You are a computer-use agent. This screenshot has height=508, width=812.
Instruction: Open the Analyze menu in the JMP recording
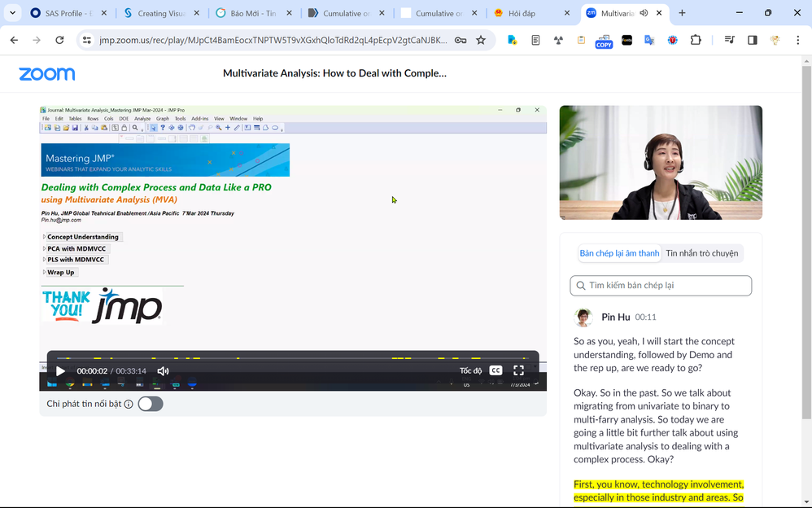[142, 119]
